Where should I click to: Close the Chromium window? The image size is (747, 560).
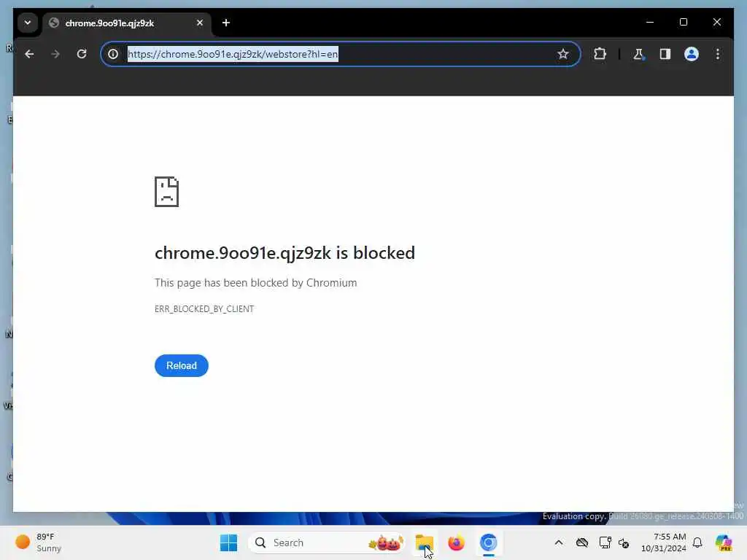[x=716, y=23]
